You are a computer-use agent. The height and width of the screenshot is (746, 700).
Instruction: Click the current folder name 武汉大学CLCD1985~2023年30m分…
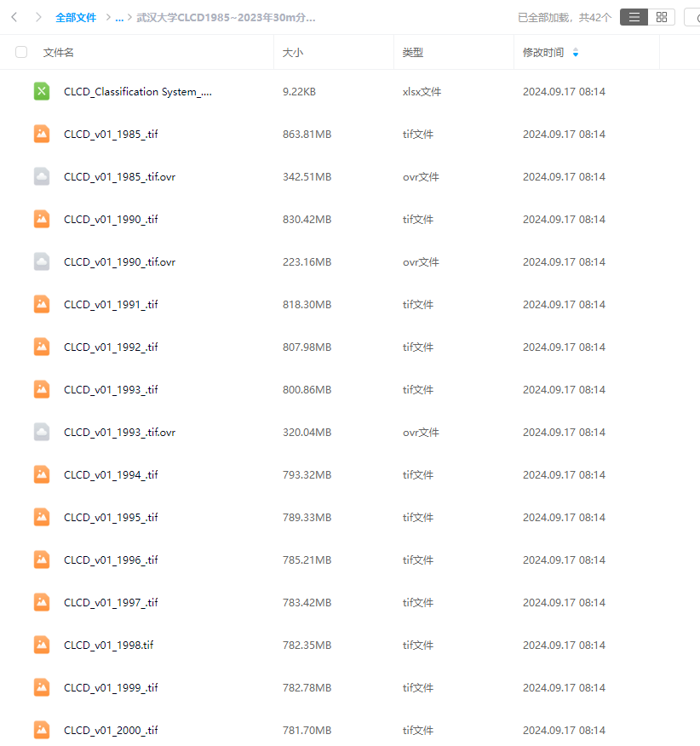click(226, 17)
